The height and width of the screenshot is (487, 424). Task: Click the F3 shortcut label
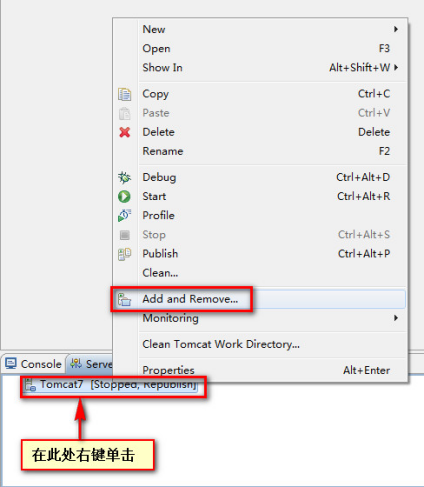384,49
